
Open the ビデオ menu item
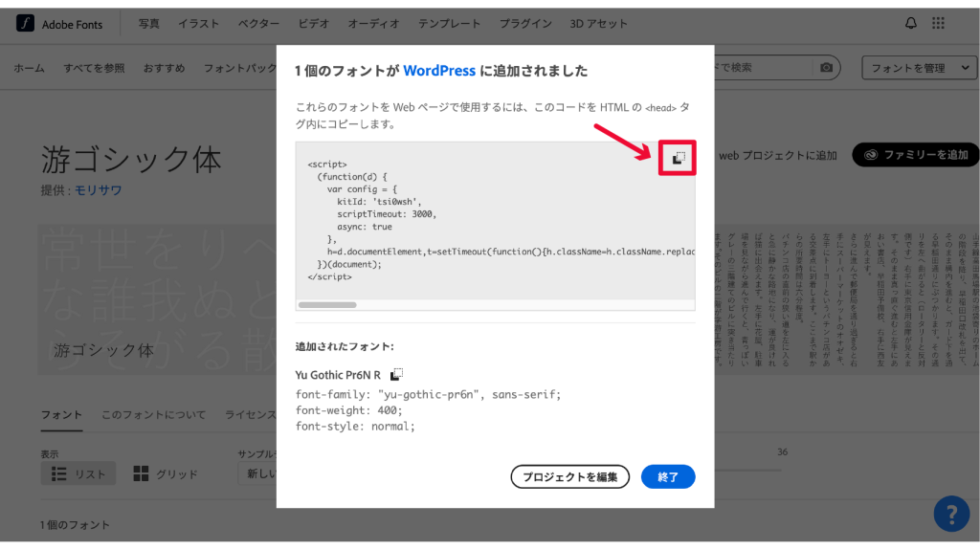(x=313, y=24)
